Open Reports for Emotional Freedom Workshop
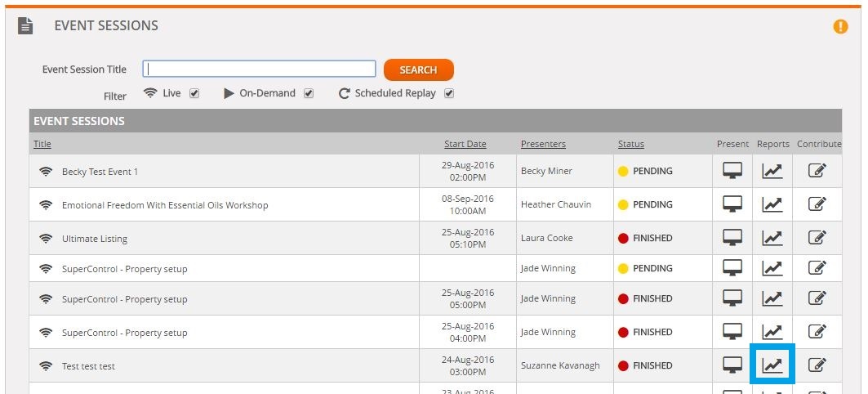 click(772, 204)
